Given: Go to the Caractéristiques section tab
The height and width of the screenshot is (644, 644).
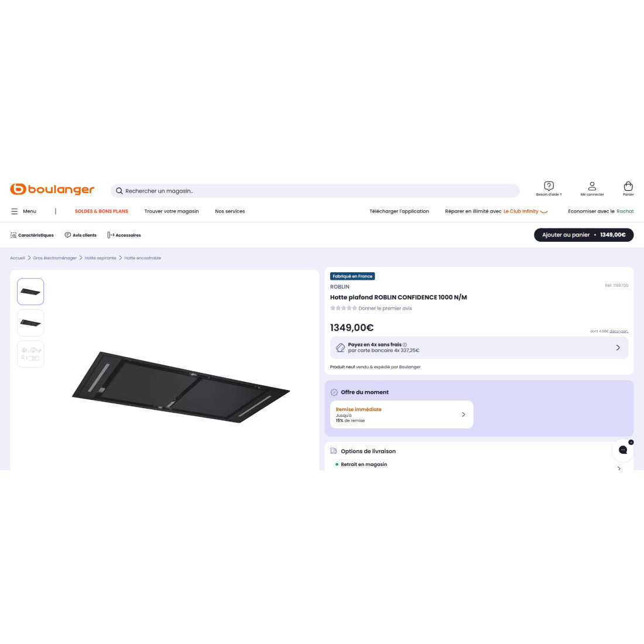Looking at the screenshot, I should coord(32,235).
